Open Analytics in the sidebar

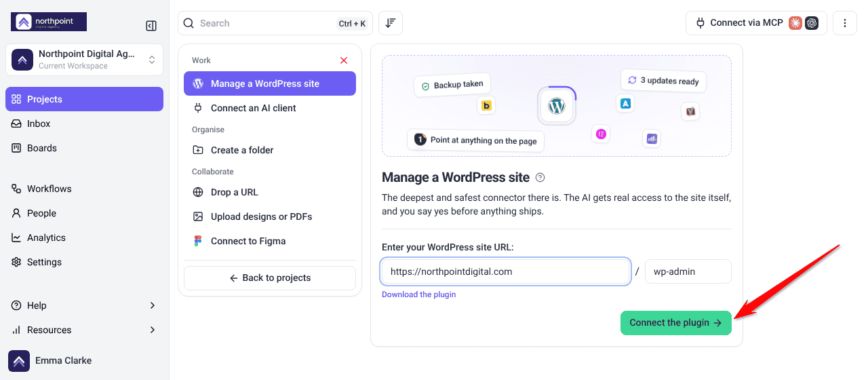pos(84,237)
